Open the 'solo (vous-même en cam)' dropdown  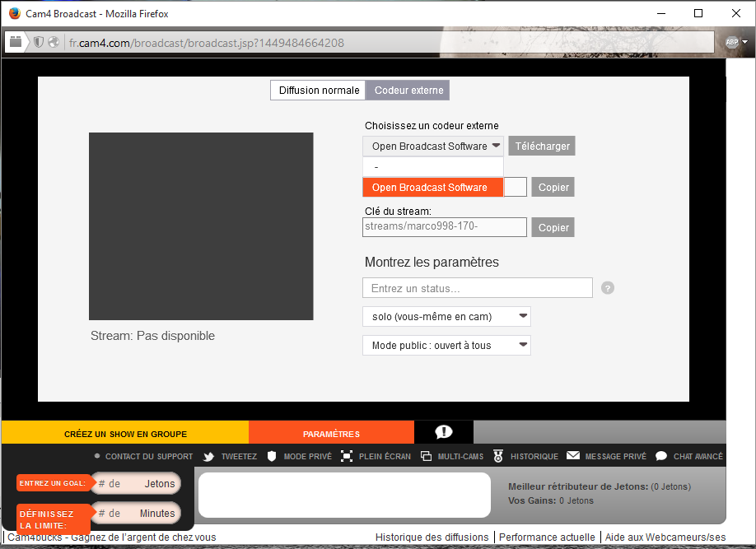[x=446, y=317]
